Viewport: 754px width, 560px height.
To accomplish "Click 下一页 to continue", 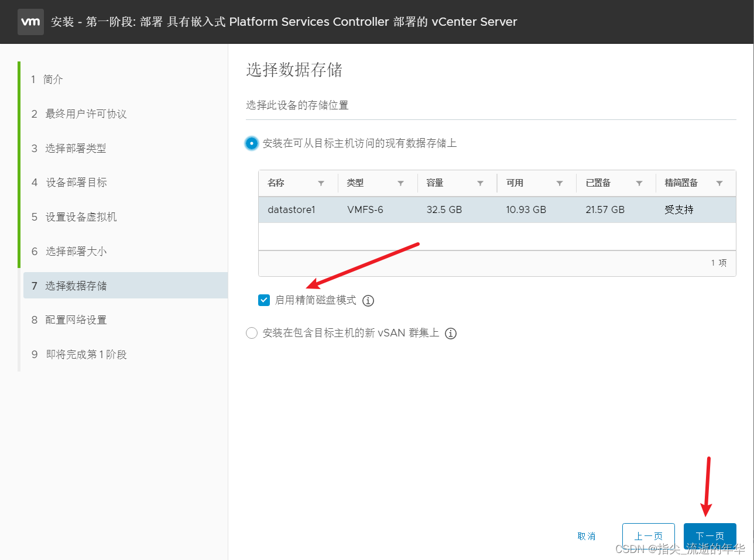I will [710, 536].
